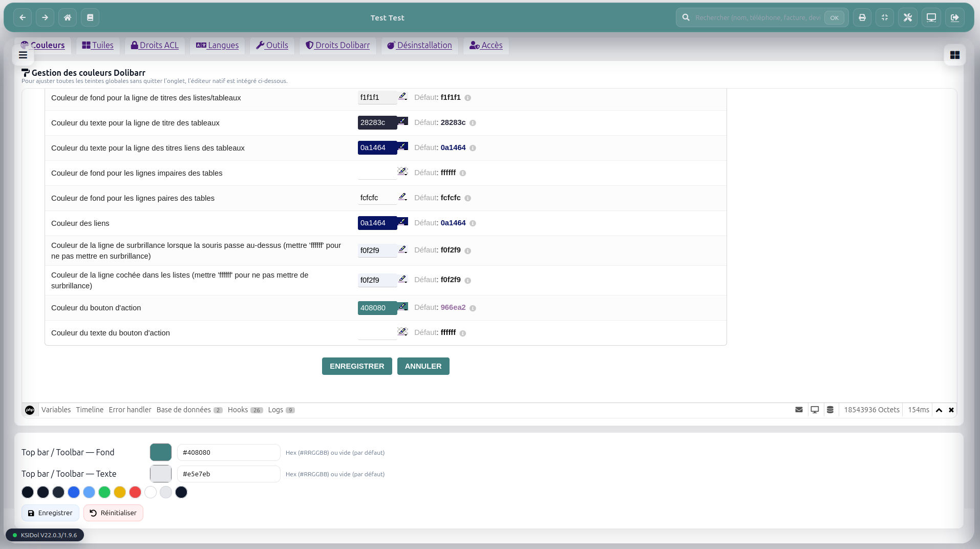
Task: Click the monitor icon in the top bar
Action: click(931, 17)
